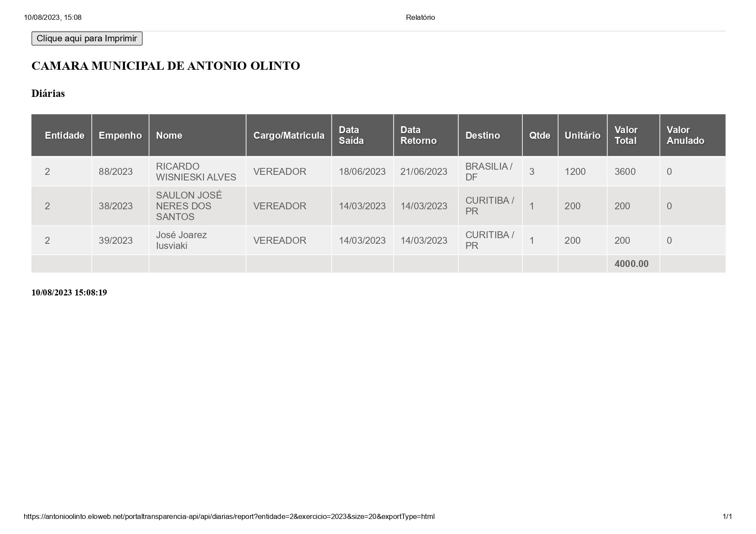Select the Data Saída column header

(351, 135)
